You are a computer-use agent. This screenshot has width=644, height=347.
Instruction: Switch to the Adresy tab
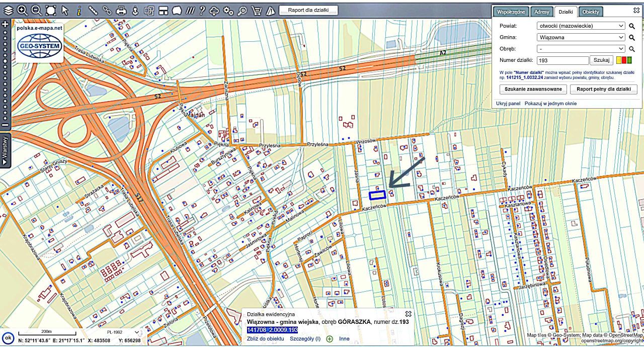542,12
